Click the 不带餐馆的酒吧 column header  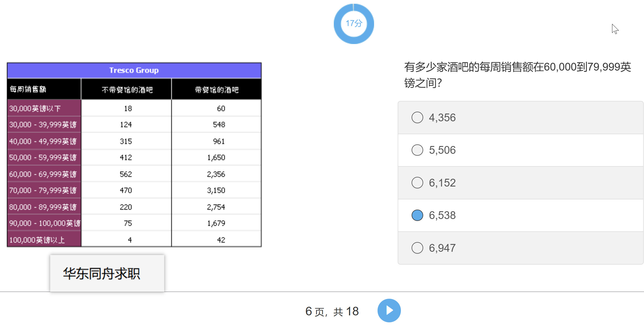(127, 90)
